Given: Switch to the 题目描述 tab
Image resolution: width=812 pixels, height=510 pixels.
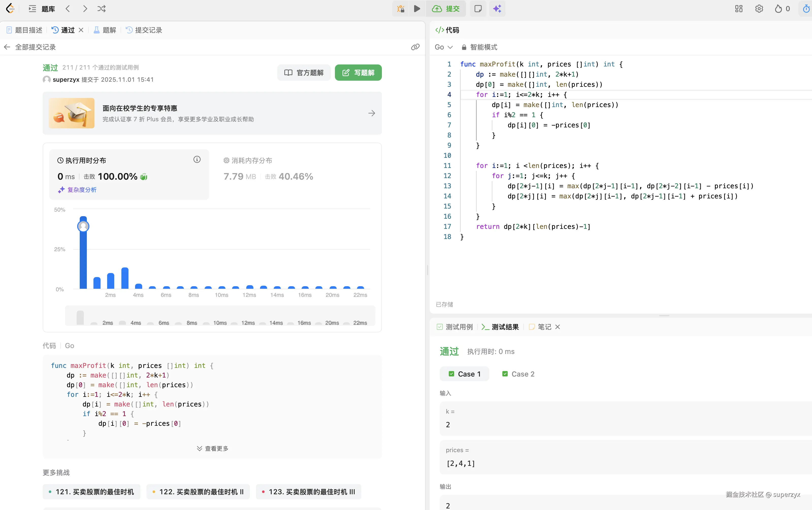Looking at the screenshot, I should click(x=24, y=30).
